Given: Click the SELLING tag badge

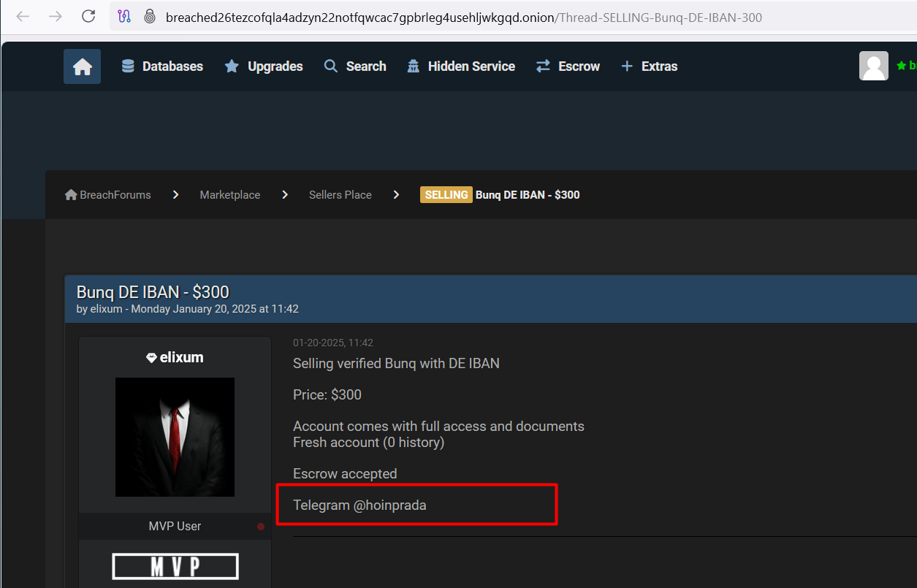Looking at the screenshot, I should point(446,195).
